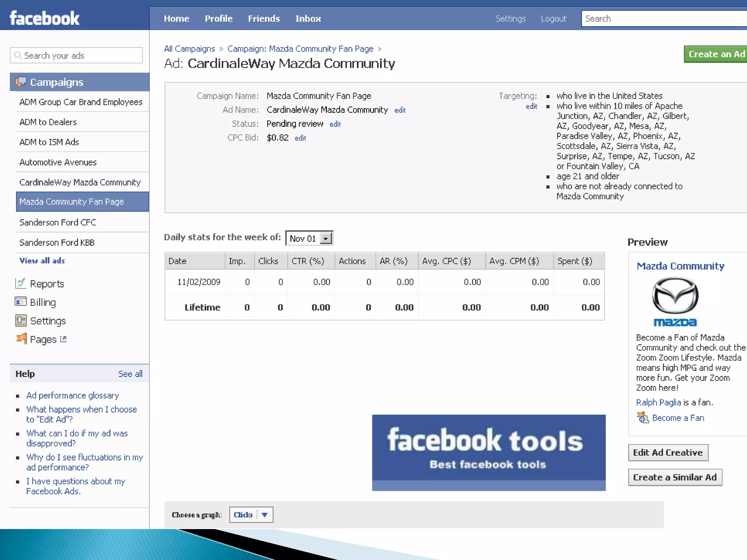Click the Settings sidebar icon

pos(21,320)
